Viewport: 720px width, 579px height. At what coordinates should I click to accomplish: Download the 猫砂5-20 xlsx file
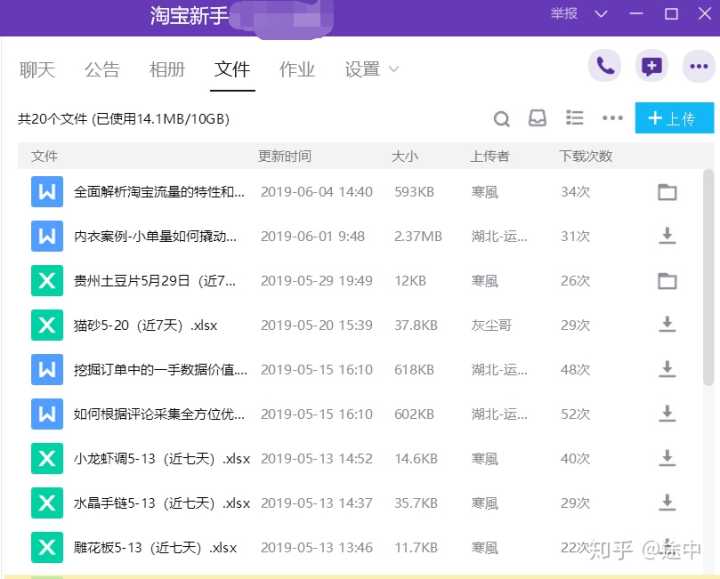click(x=667, y=325)
